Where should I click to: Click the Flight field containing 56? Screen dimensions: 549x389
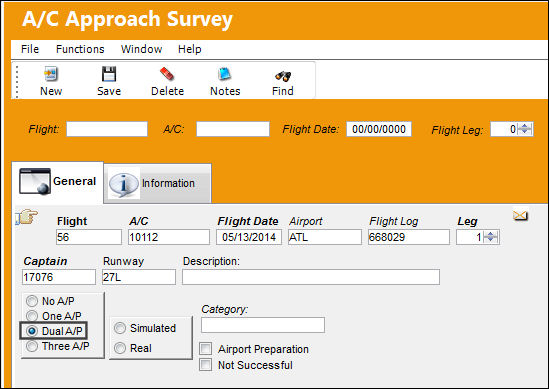click(x=89, y=237)
